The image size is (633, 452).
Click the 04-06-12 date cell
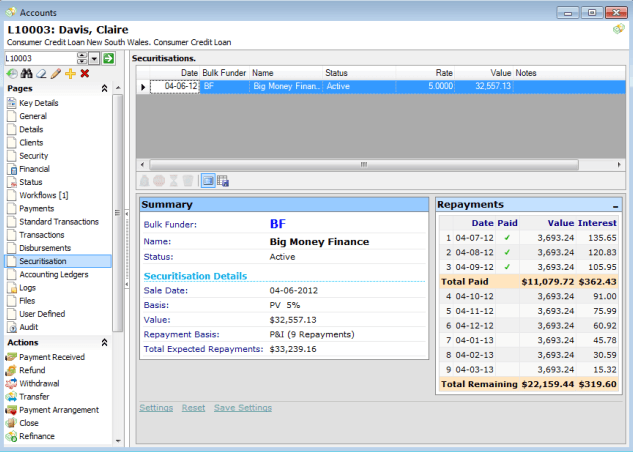click(x=175, y=86)
